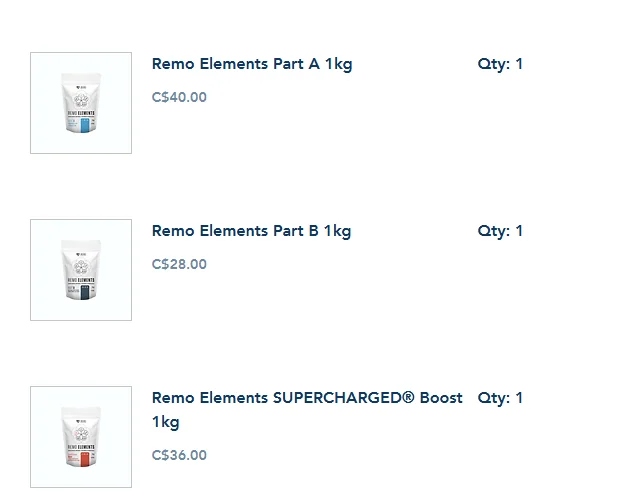This screenshot has height=491, width=637.
Task: Click the dark navy stripe on Part B pouch
Action: 85,292
